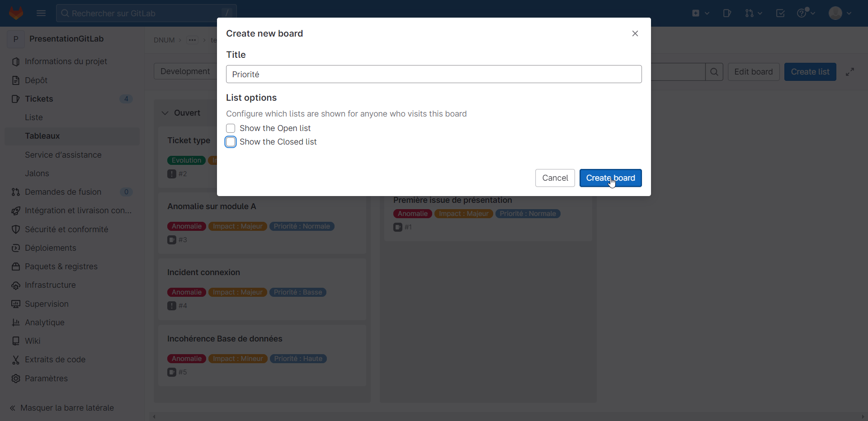The height and width of the screenshot is (421, 868).
Task: Open the hamburger navigation menu
Action: 41,13
